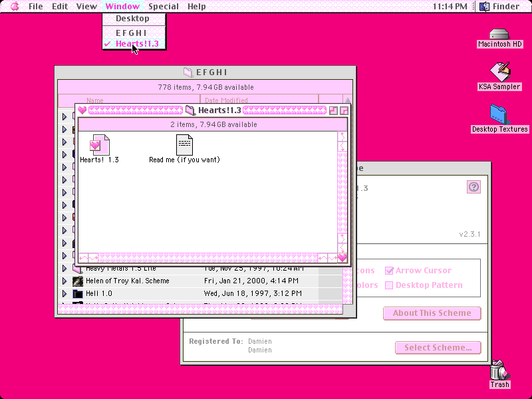Choose E F G H I from the Window menu

coord(134,33)
